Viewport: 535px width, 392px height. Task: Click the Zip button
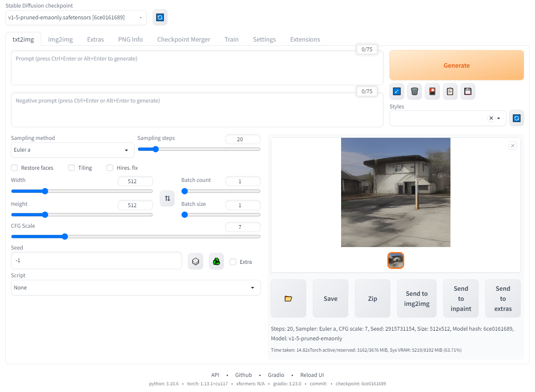(x=373, y=298)
